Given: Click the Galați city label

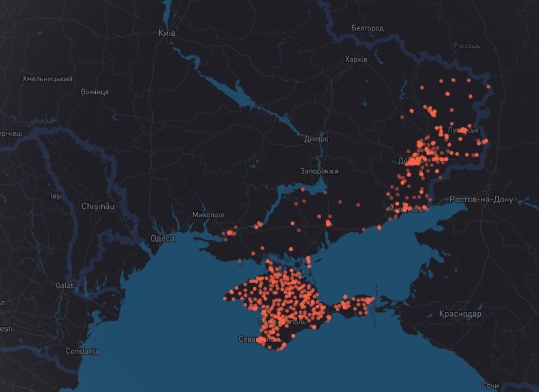Looking at the screenshot, I should 65,286.
